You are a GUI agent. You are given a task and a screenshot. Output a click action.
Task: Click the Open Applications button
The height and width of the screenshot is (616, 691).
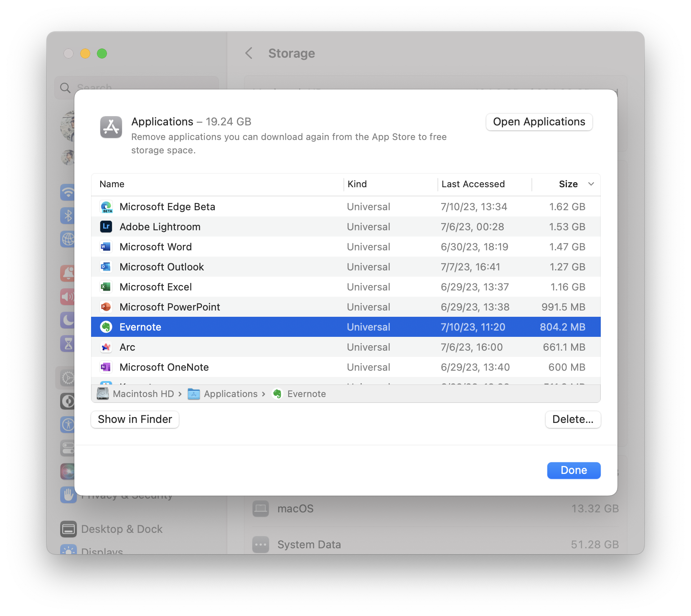tap(539, 122)
